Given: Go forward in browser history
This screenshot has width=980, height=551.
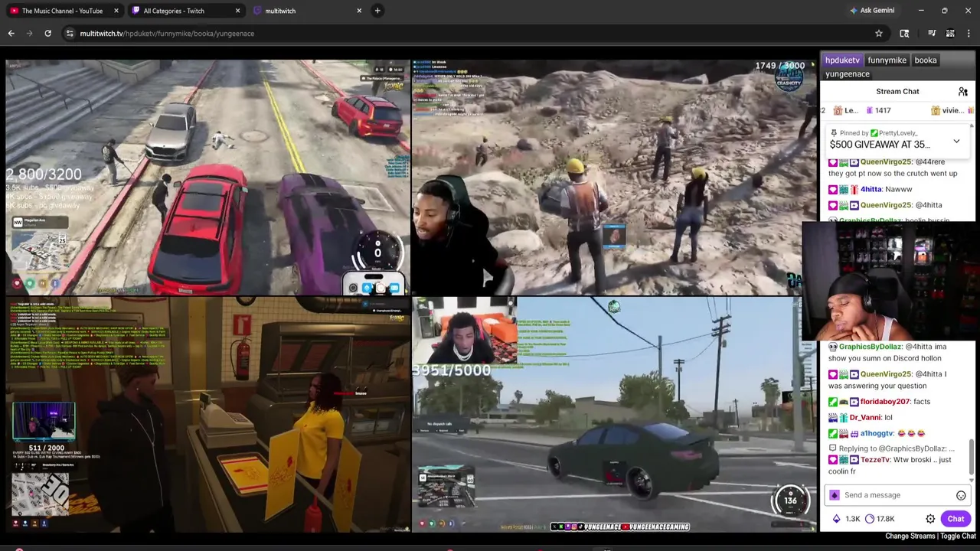Looking at the screenshot, I should pos(30,34).
